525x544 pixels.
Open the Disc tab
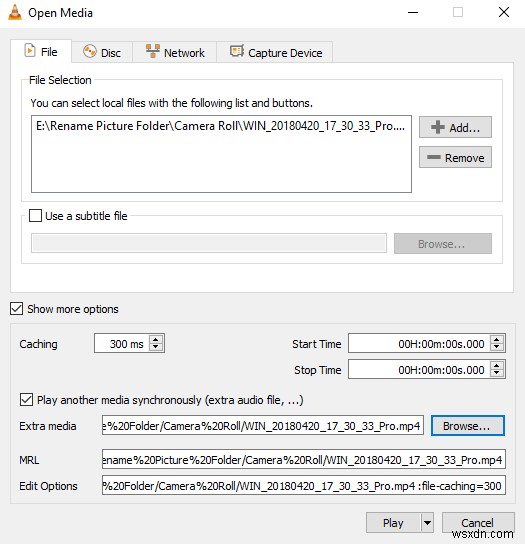click(x=102, y=52)
